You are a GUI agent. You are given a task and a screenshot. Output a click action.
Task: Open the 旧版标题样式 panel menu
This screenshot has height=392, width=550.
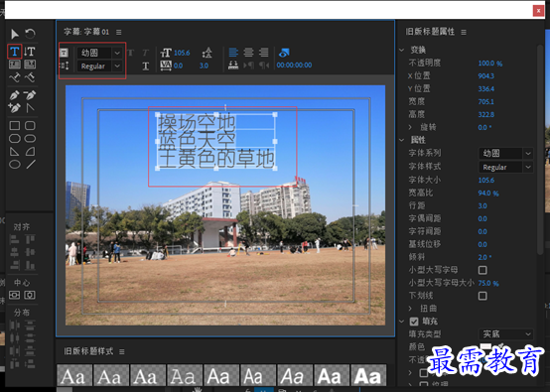(x=122, y=351)
